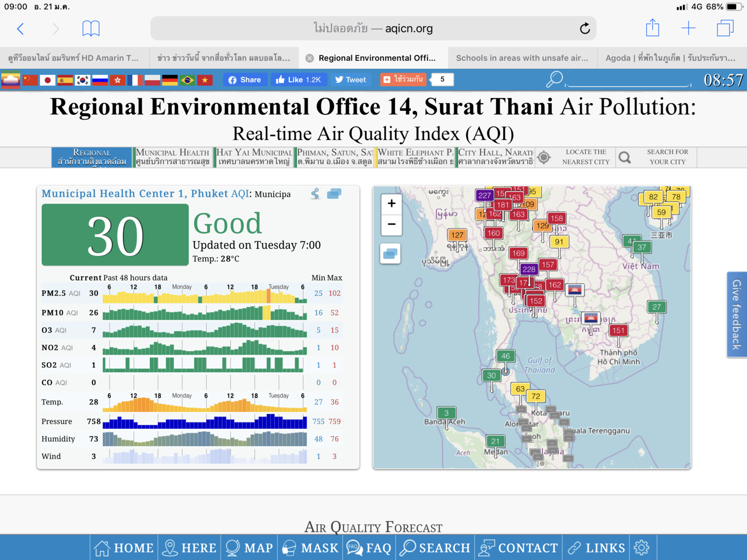Screen dimensions: 747x560
Task: Select the Poland flag language
Action: [x=152, y=80]
